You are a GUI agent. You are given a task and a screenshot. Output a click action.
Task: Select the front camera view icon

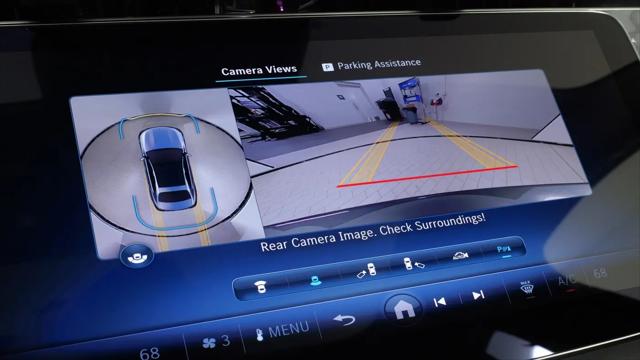pos(261,286)
